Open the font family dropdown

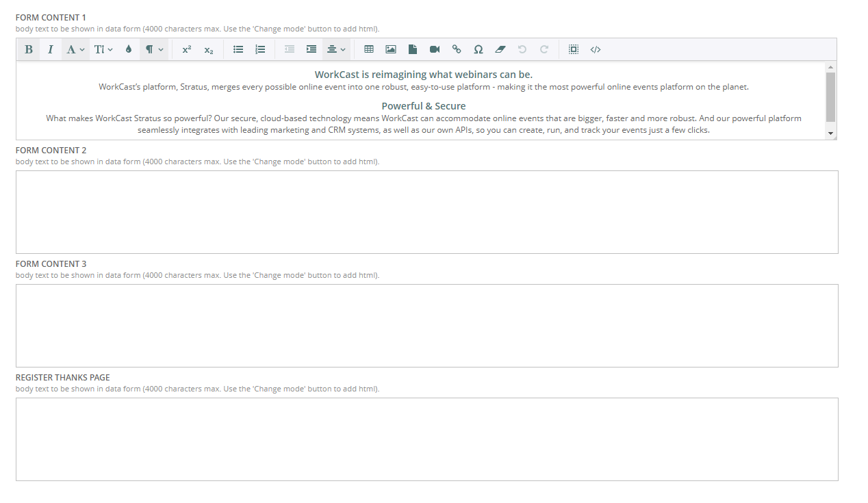[x=75, y=49]
